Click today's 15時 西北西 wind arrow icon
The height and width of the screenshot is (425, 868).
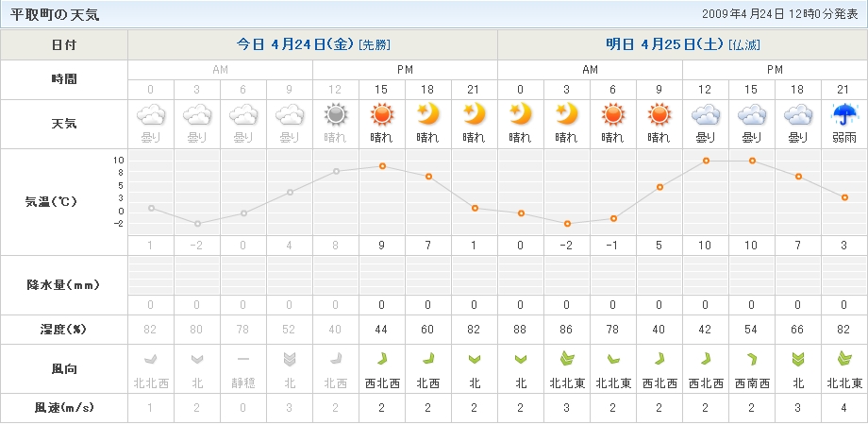[382, 359]
